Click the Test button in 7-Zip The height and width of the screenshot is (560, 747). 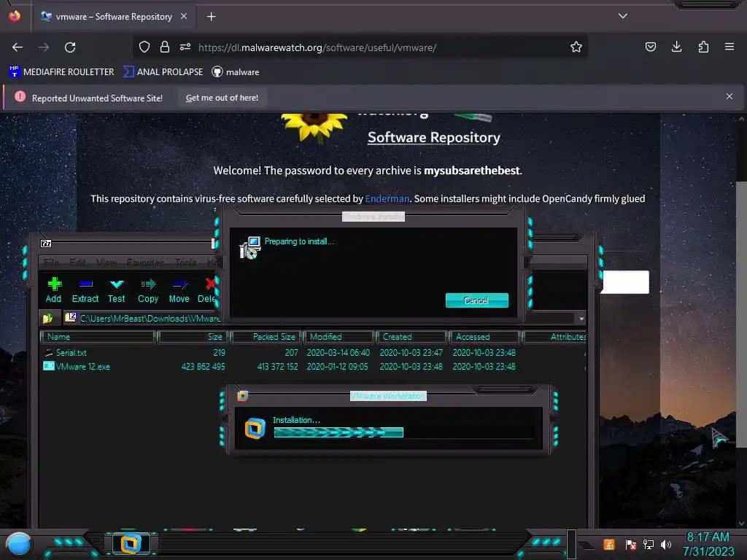116,290
